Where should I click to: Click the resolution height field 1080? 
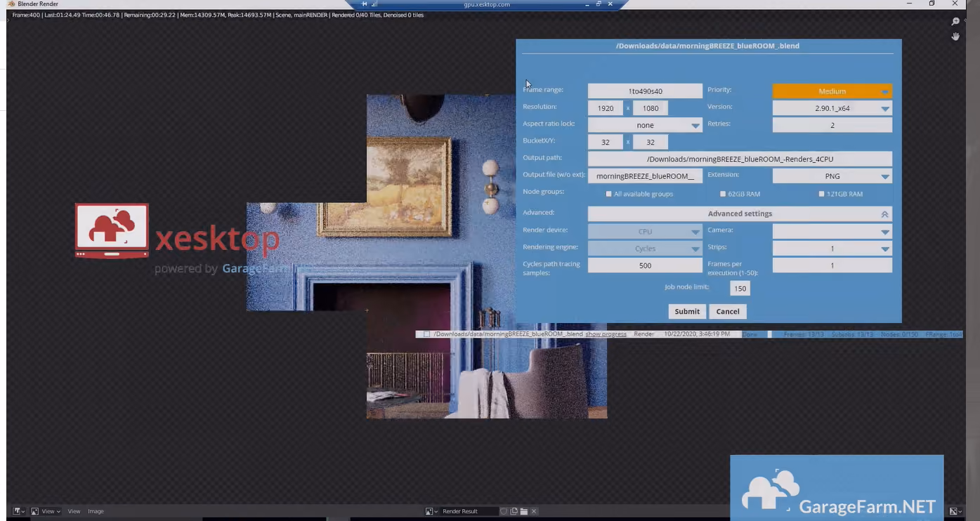651,108
